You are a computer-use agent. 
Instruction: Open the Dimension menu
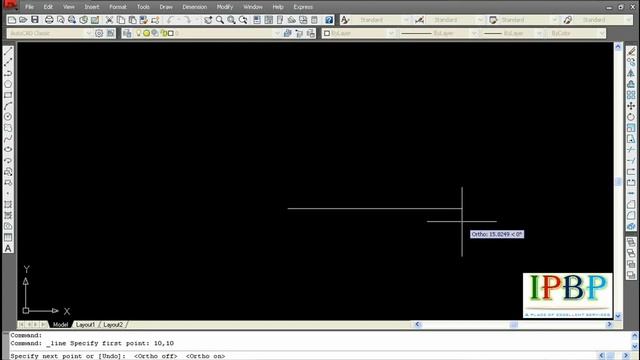click(195, 7)
